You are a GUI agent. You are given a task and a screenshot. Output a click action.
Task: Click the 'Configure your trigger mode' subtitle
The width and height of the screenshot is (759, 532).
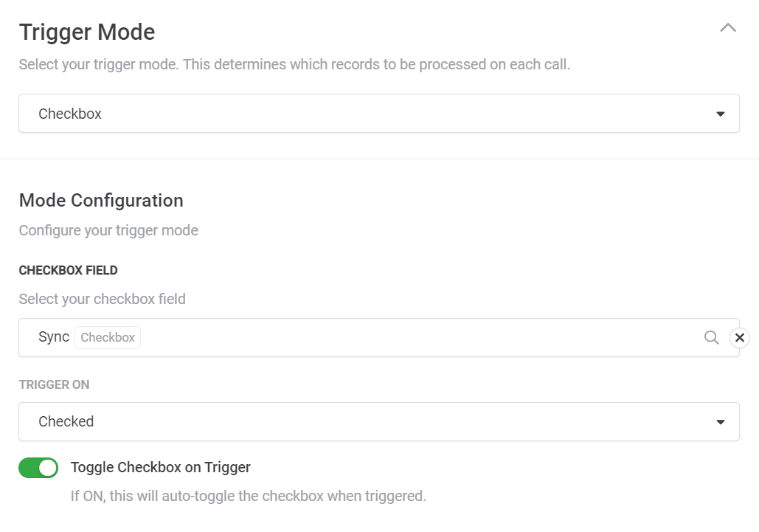coord(108,230)
